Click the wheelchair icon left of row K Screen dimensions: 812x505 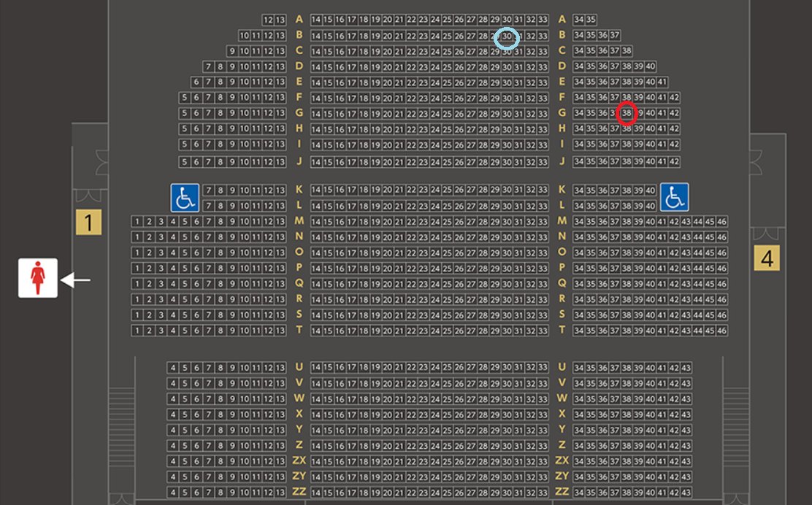tap(185, 198)
